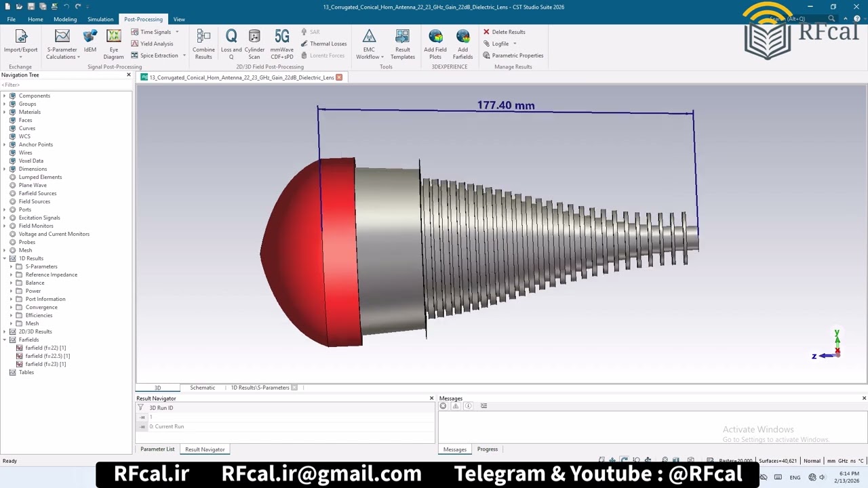Screen dimensions: 868x488
Task: Launch the IdEM tool
Action: pyautogui.click(x=90, y=42)
